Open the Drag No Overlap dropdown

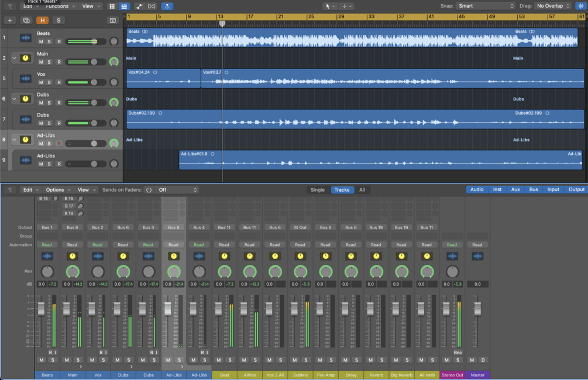[553, 6]
